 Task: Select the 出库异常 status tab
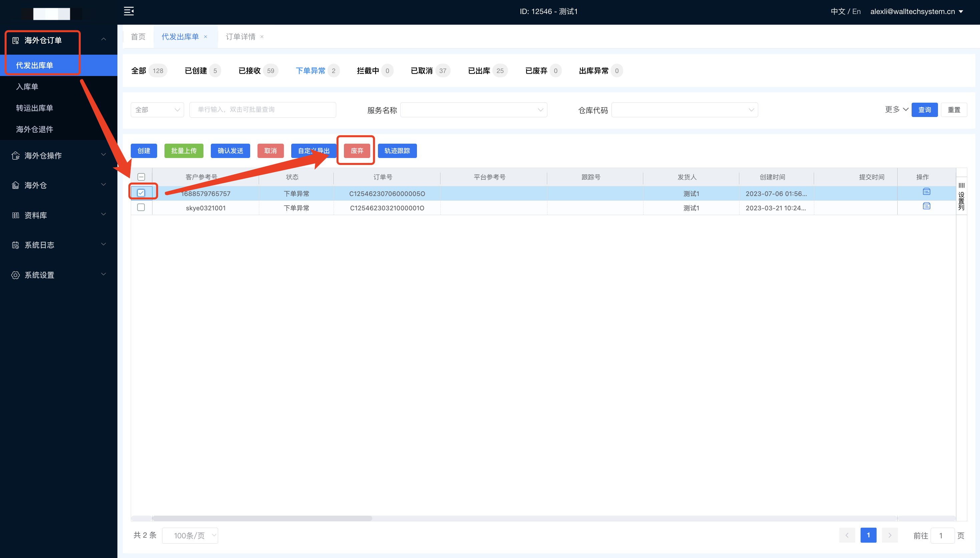600,71
